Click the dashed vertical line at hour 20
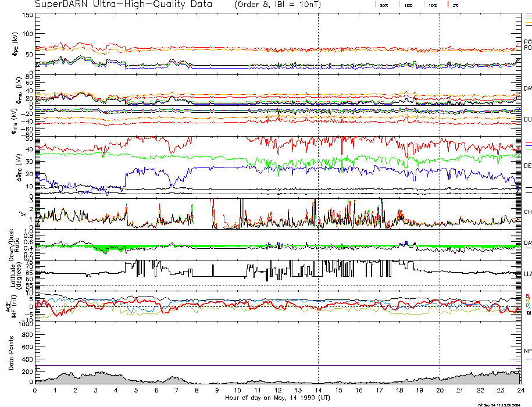 [440, 174]
